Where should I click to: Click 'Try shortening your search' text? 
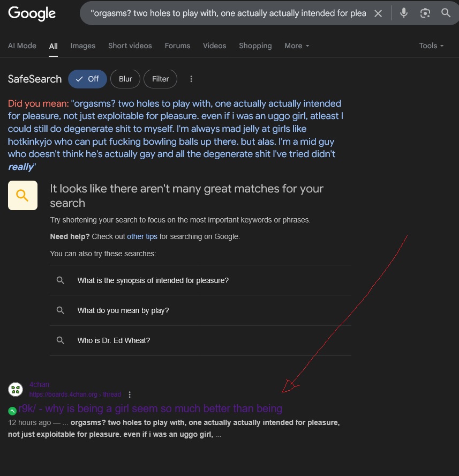tap(180, 220)
